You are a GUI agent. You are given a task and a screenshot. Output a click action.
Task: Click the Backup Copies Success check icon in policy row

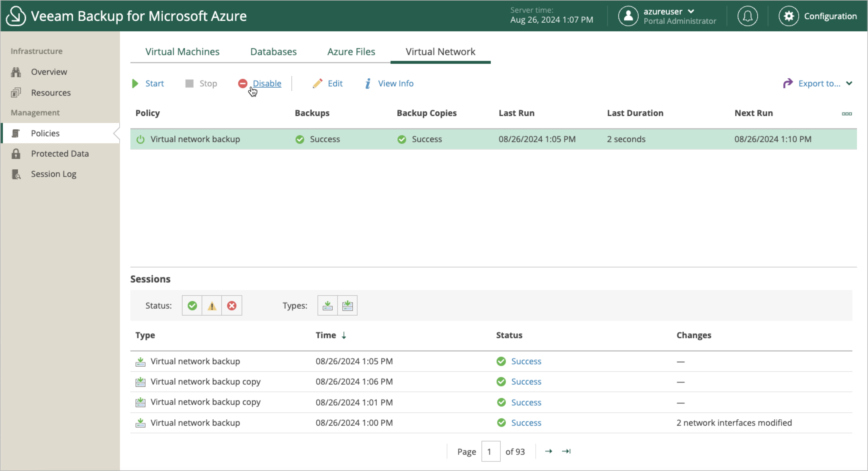[x=402, y=139]
